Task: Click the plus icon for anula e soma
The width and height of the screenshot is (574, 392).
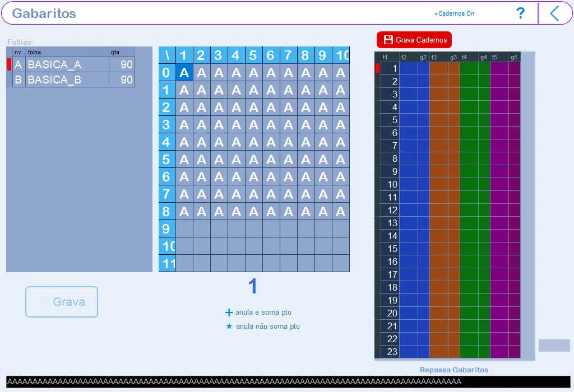Action: (229, 312)
